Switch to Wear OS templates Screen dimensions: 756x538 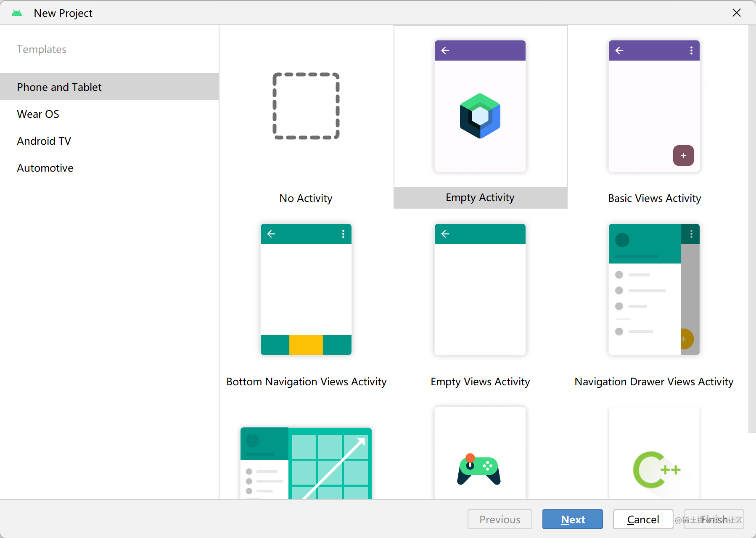pyautogui.click(x=38, y=114)
